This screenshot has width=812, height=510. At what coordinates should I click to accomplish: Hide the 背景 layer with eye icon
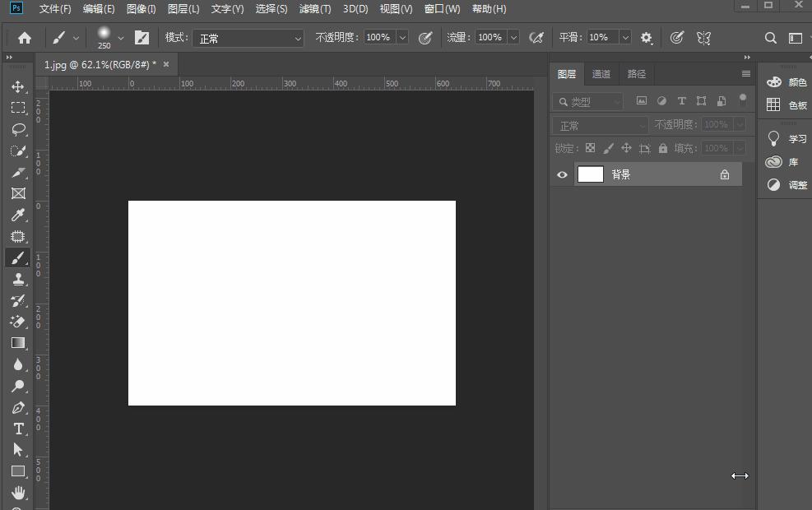(x=562, y=174)
